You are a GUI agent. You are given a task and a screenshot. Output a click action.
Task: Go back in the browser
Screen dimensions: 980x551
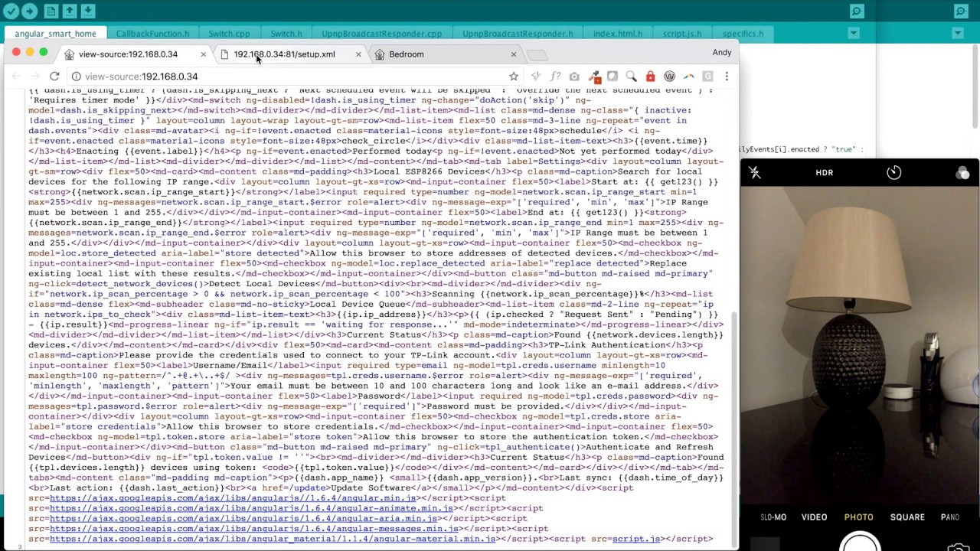click(x=16, y=77)
